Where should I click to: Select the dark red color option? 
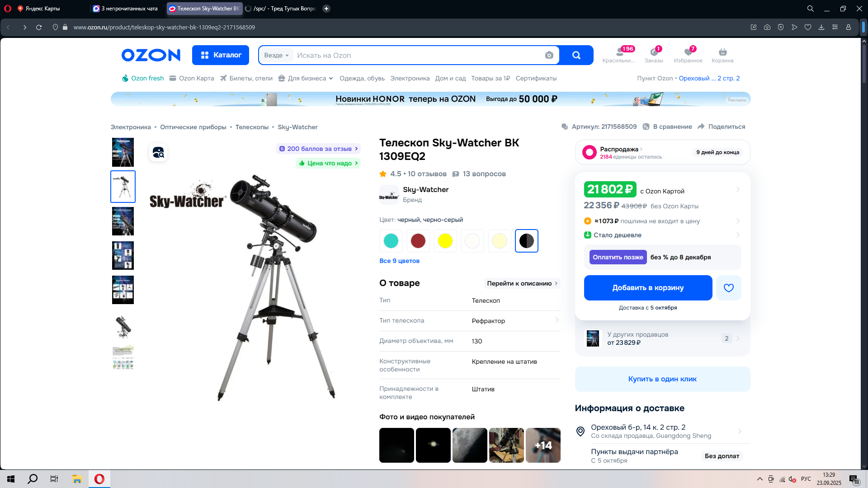418,241
